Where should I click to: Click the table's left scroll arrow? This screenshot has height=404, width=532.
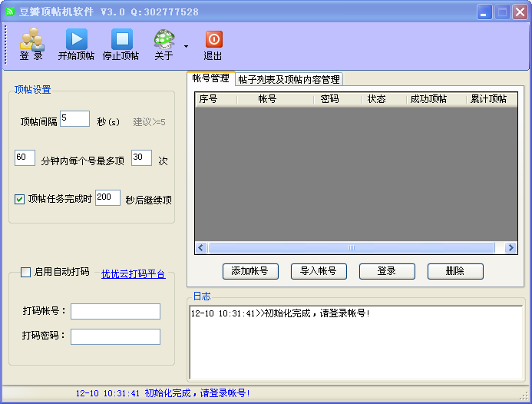click(x=200, y=247)
